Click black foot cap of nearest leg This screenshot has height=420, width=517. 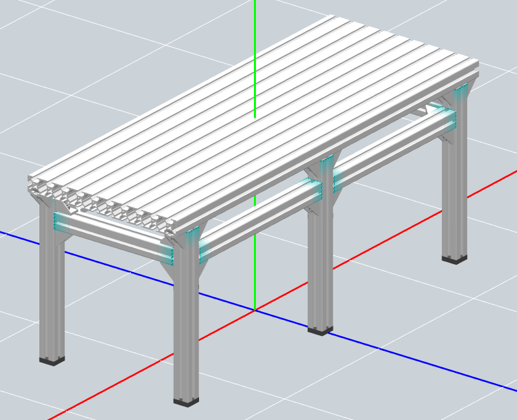click(186, 401)
